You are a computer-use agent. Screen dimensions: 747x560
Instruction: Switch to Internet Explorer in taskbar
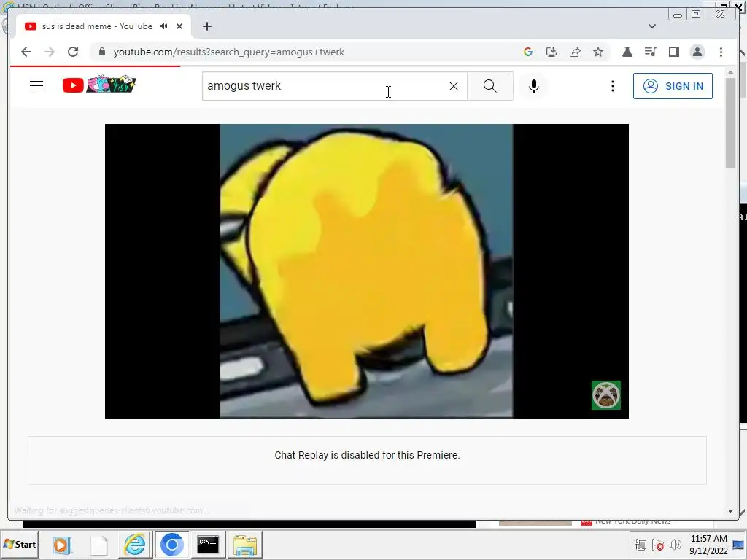pos(135,545)
